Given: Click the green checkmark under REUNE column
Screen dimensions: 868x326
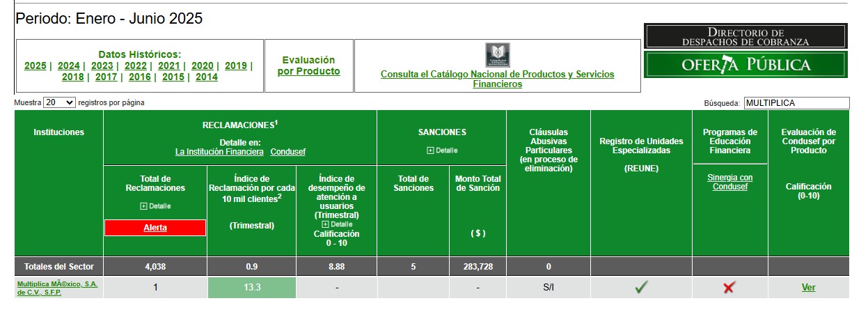Looking at the screenshot, I should [640, 287].
